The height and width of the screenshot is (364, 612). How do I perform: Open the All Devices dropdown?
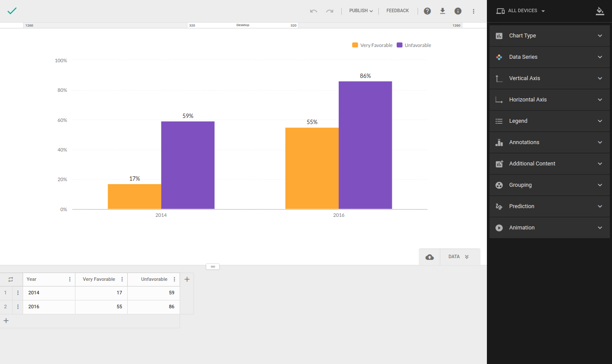pyautogui.click(x=521, y=11)
